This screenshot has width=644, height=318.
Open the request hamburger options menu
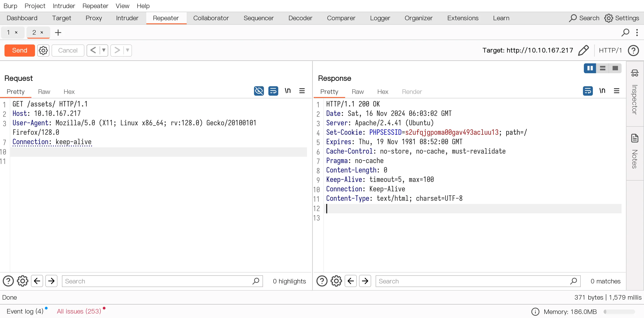(x=302, y=91)
